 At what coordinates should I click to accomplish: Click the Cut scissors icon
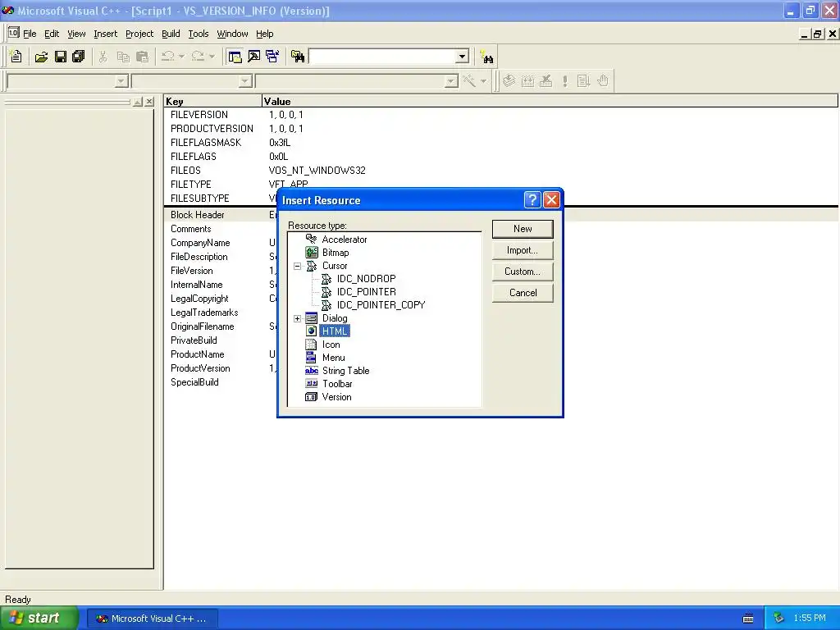103,57
